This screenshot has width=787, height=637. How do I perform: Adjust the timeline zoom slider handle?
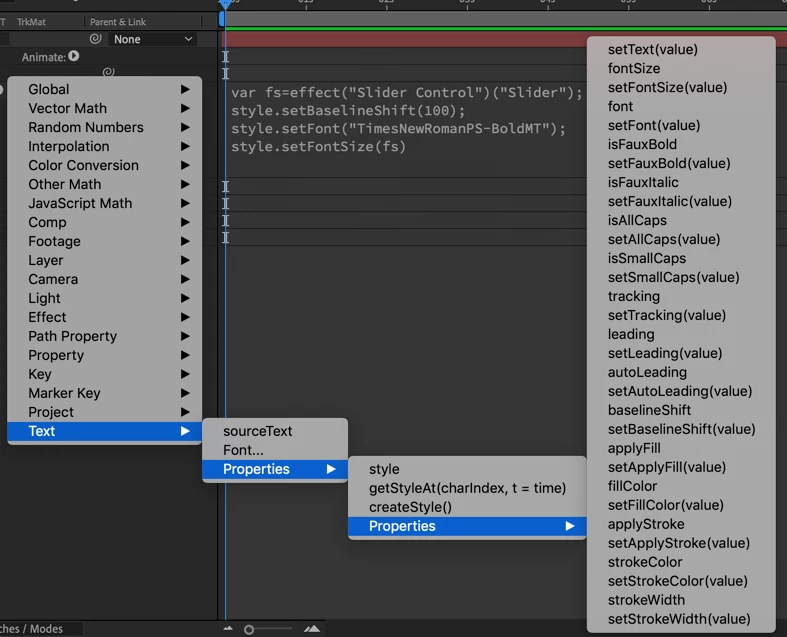point(248,629)
